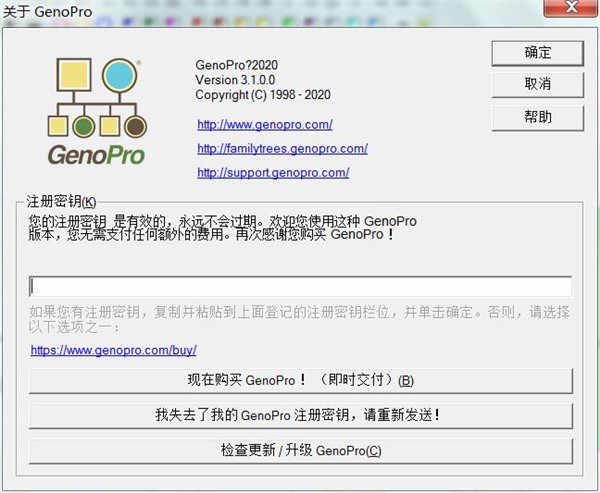600x493 pixels.
Task: Open help with the 帮助 button
Action: [x=537, y=118]
